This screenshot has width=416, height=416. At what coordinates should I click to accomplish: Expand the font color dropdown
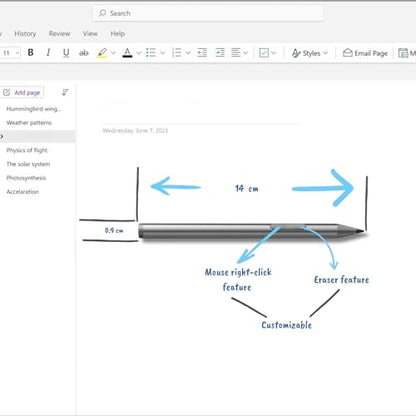click(x=139, y=53)
